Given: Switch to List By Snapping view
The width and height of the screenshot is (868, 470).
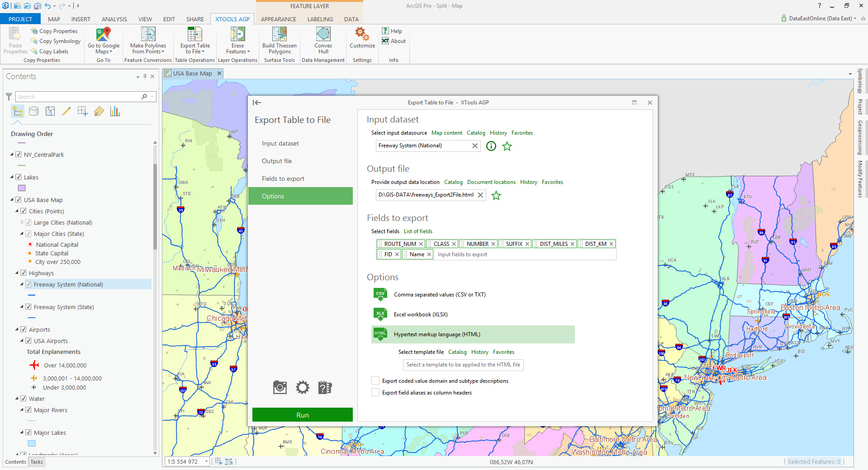Looking at the screenshot, I should click(x=82, y=111).
